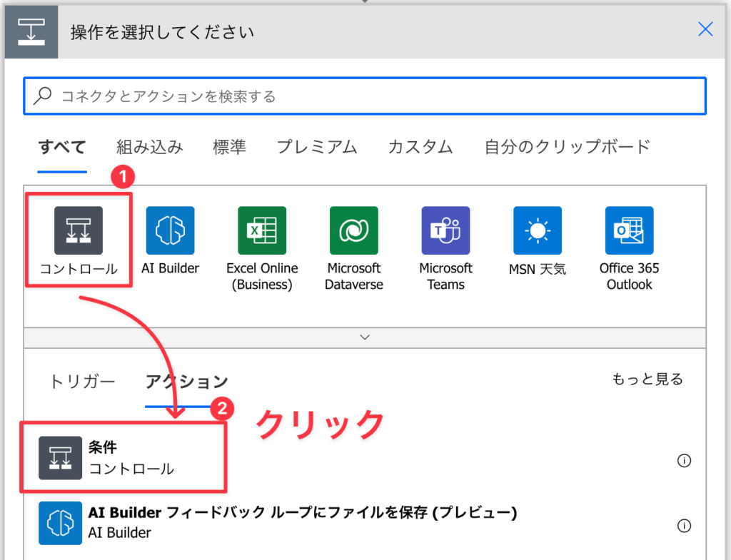Click the Microsoft Teams label text
Image resolution: width=731 pixels, height=560 pixels.
pyautogui.click(x=445, y=276)
